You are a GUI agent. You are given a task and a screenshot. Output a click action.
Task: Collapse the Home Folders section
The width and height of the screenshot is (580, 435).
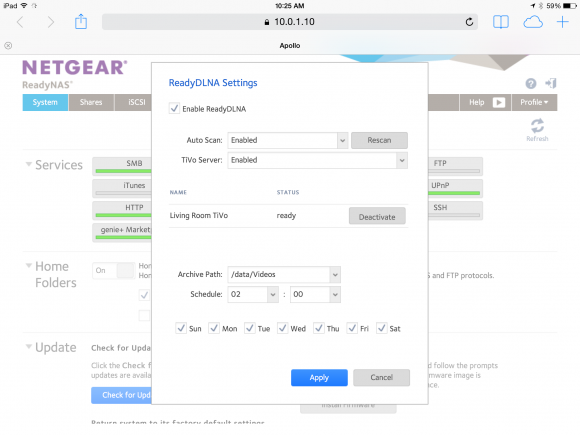tap(28, 265)
